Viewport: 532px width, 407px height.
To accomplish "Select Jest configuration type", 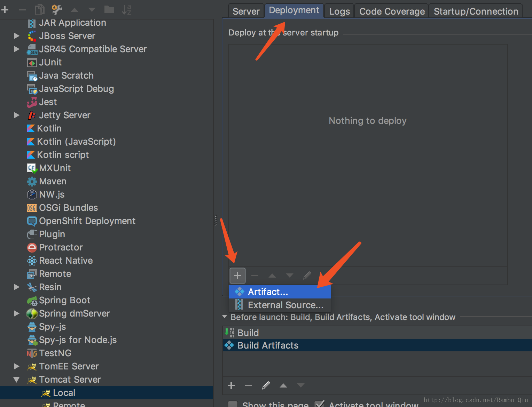I will 107,102.
